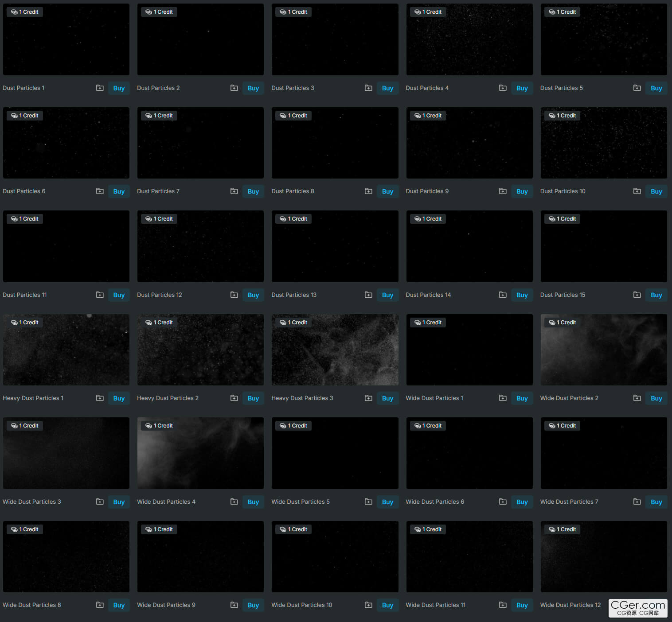The height and width of the screenshot is (622, 672).
Task: Save Wide Dust Particles 2 to collection
Action: tap(637, 398)
